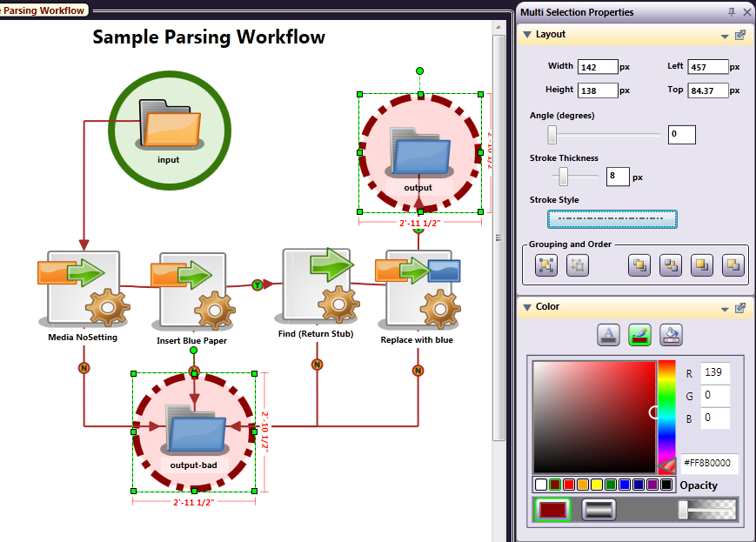Click the Opacity slider handle

click(683, 510)
